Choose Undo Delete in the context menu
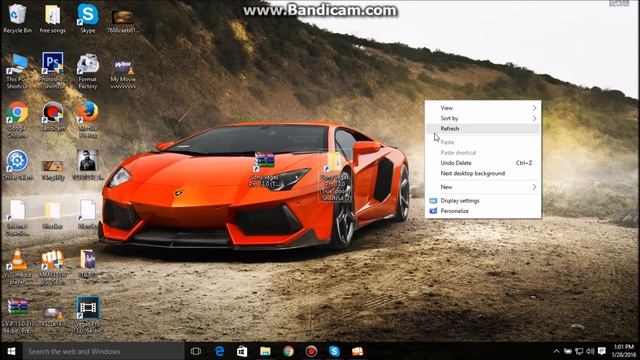This screenshot has height=360, width=640. [483, 163]
